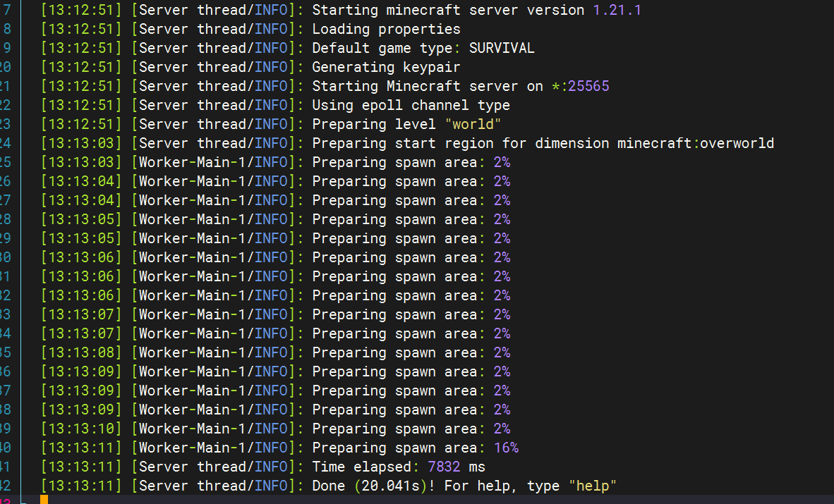Click the version number 1.21.1
The image size is (834, 504).
(x=617, y=10)
